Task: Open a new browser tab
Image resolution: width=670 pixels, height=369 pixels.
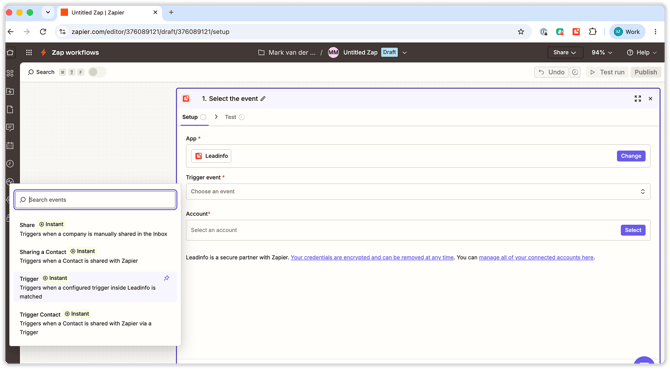Action: click(171, 12)
